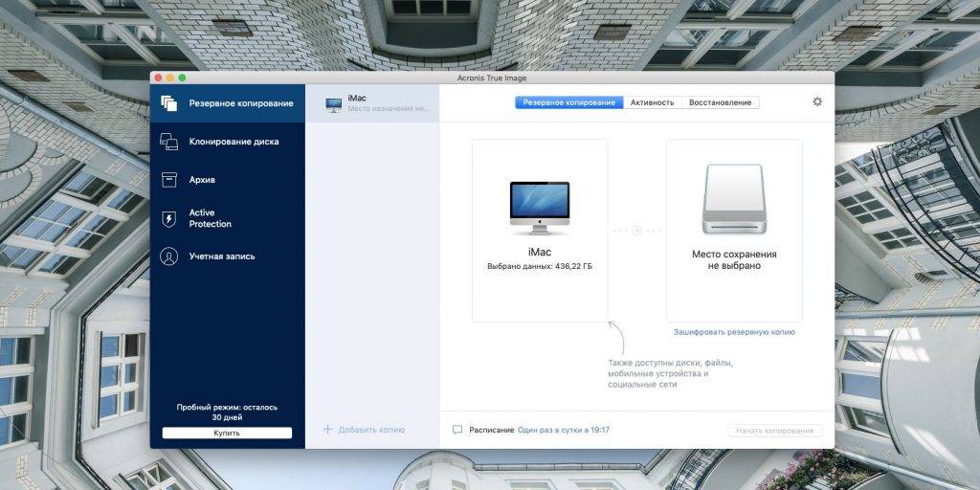
Task: Click the backup stack icon in sidebar
Action: click(x=168, y=103)
